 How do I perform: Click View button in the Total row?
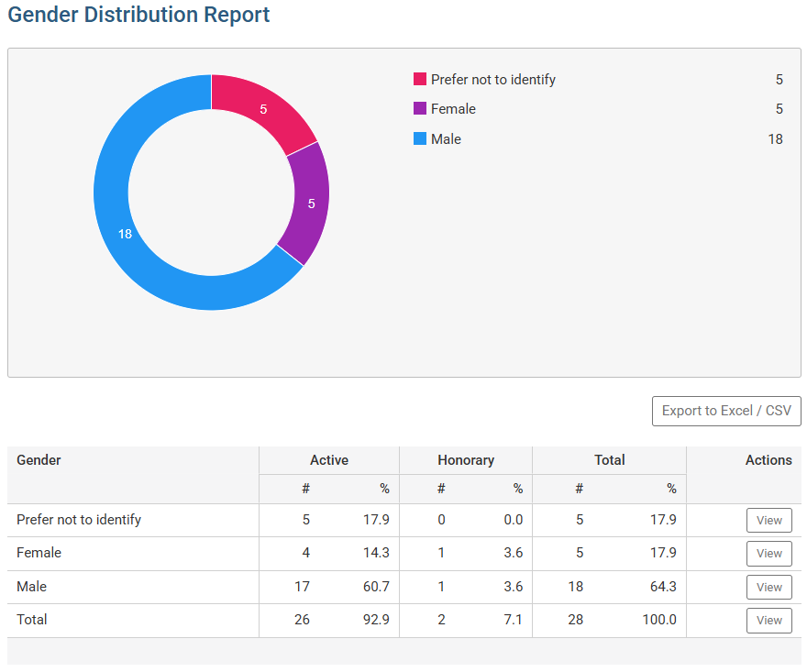pos(768,621)
